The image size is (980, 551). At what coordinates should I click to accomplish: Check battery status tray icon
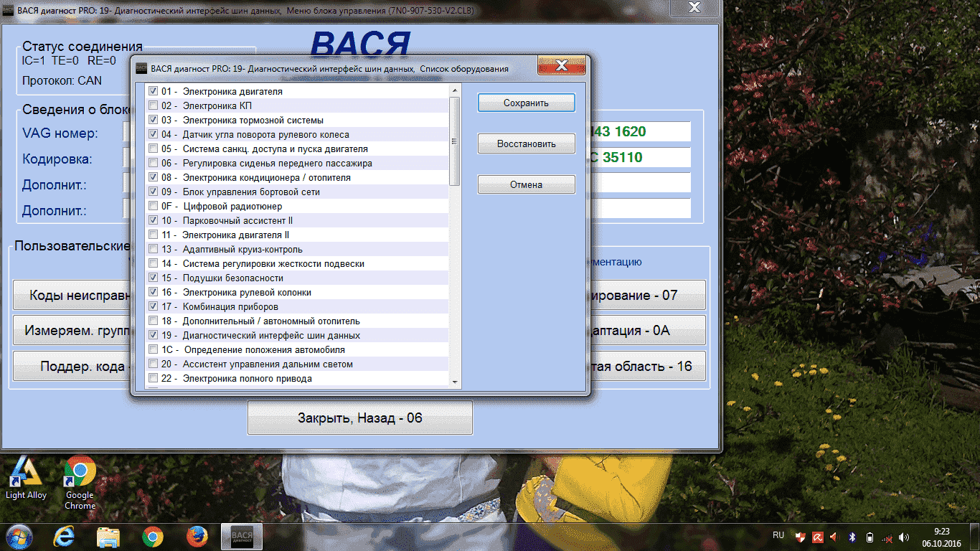[870, 537]
